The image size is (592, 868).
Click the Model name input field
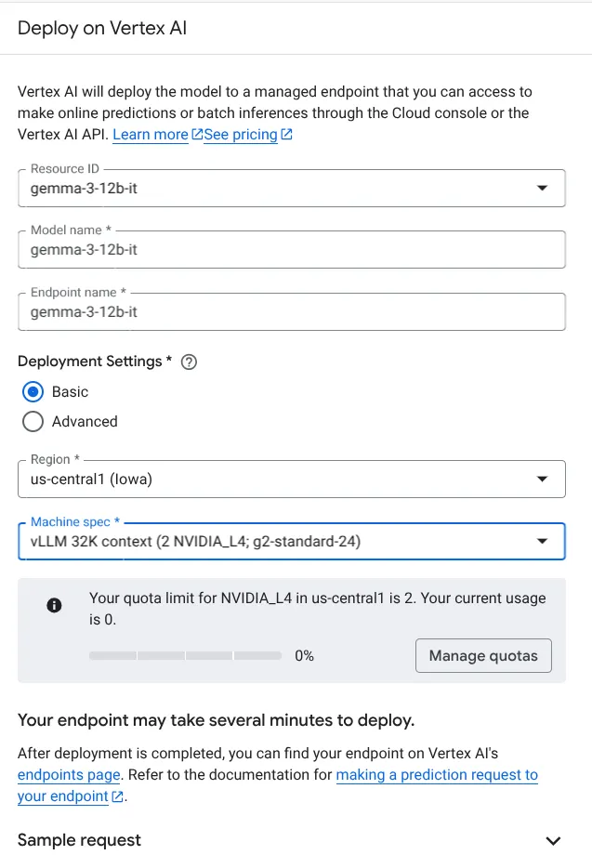point(291,250)
